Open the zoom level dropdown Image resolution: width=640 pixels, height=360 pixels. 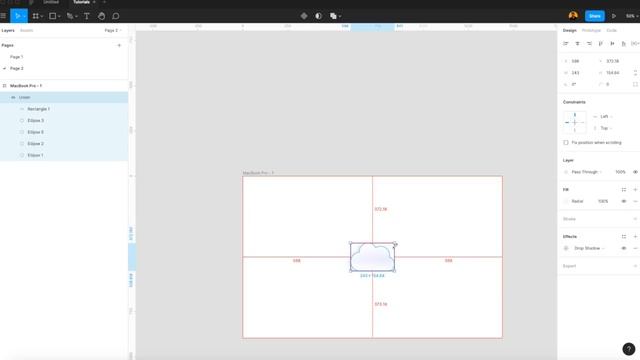[x=631, y=16]
